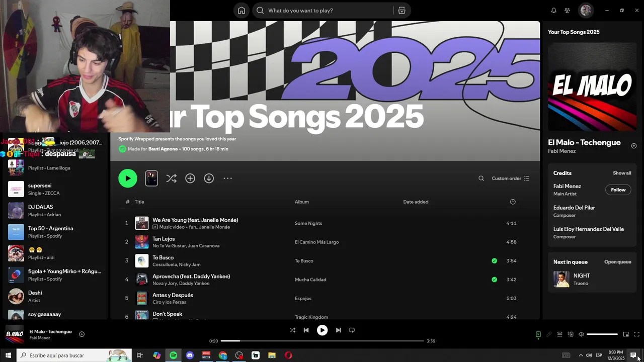Toggle saved checkmark on Te Busco
This screenshot has width=644, height=362.
[x=494, y=261]
